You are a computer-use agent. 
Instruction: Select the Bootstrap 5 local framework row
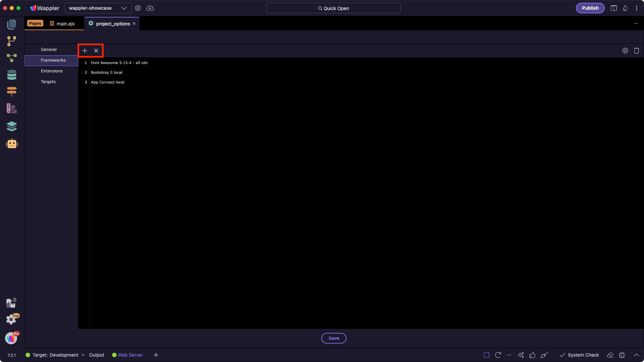coord(107,72)
